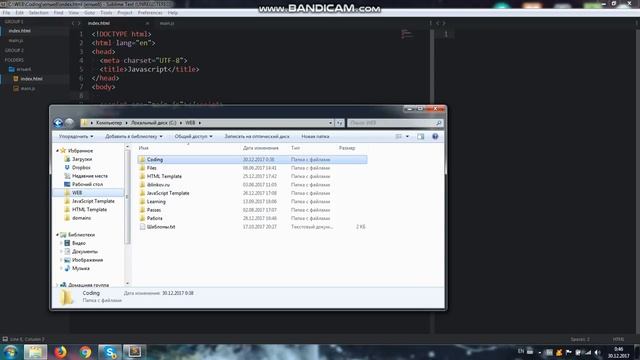Go back with the Explorer back arrow

click(x=58, y=122)
